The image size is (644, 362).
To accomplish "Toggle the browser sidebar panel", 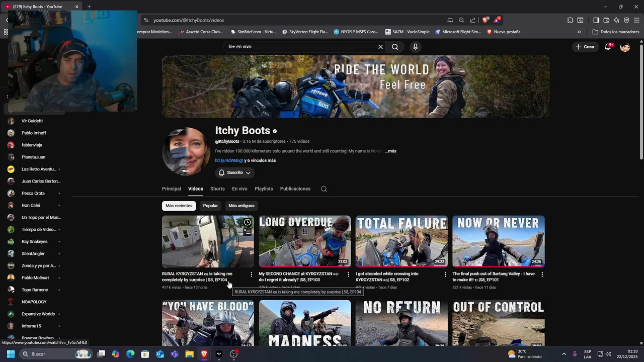I will tap(596, 20).
